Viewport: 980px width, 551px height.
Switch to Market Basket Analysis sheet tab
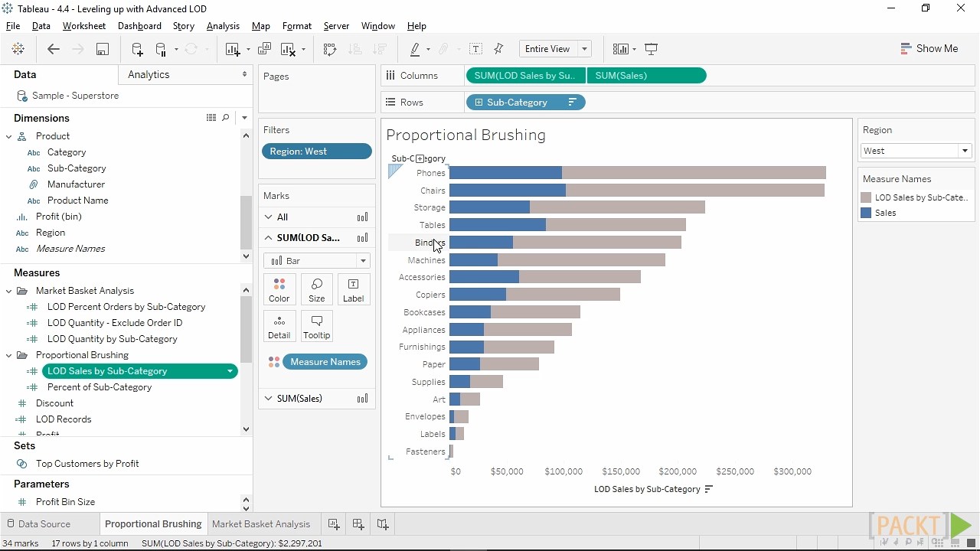[261, 524]
